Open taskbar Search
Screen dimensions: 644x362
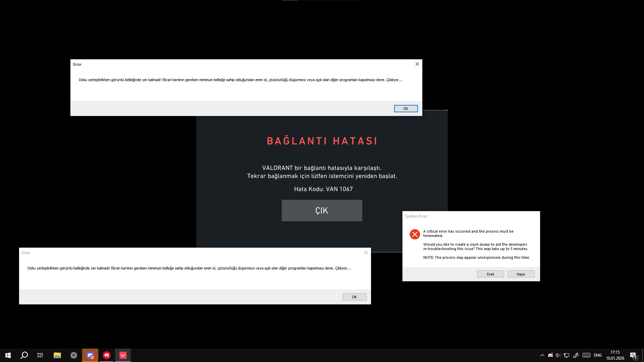coord(24,355)
